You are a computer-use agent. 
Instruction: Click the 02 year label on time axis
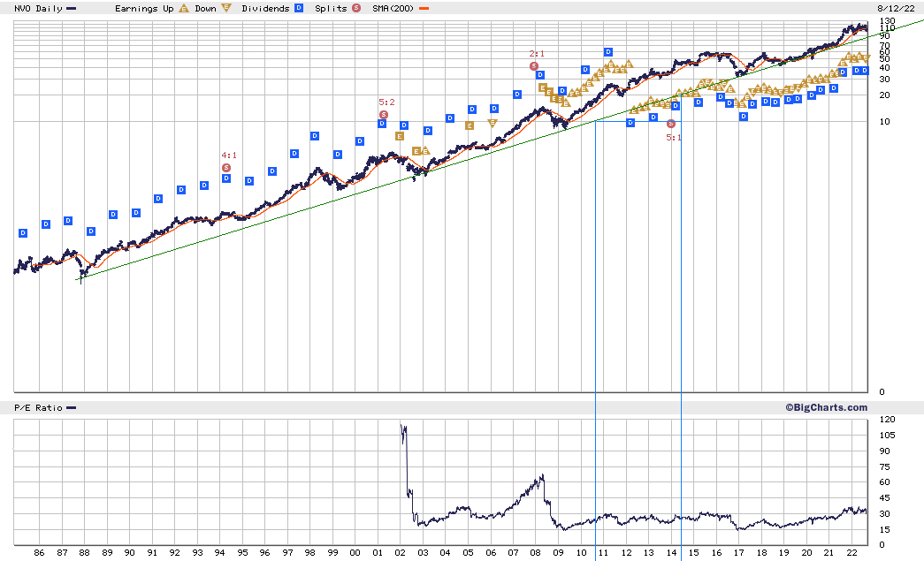(401, 553)
